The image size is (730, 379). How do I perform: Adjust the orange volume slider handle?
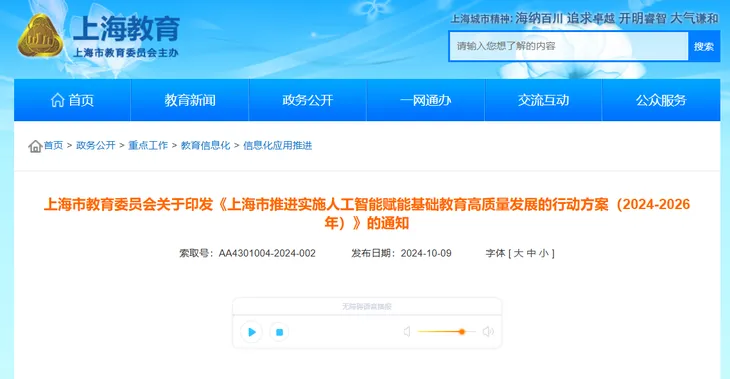pyautogui.click(x=462, y=332)
